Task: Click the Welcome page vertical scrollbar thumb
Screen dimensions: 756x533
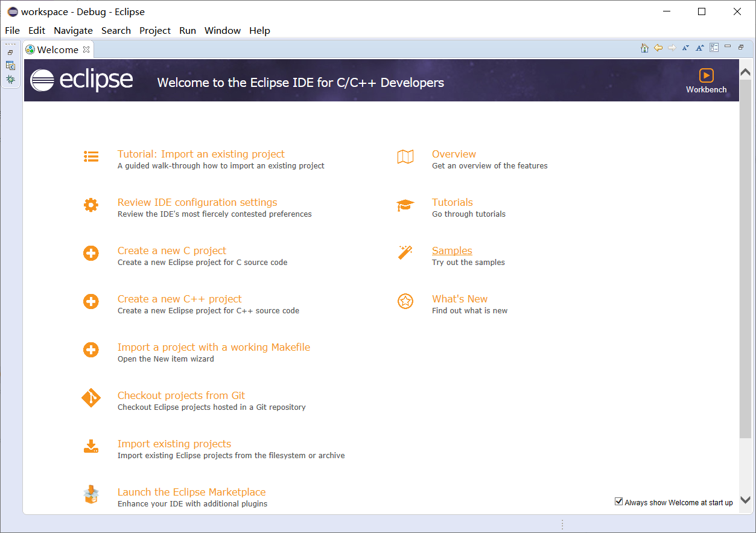Action: (x=746, y=258)
